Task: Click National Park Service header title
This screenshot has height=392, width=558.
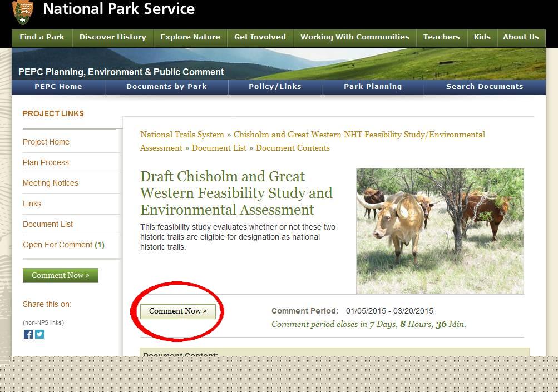Action: click(x=118, y=9)
